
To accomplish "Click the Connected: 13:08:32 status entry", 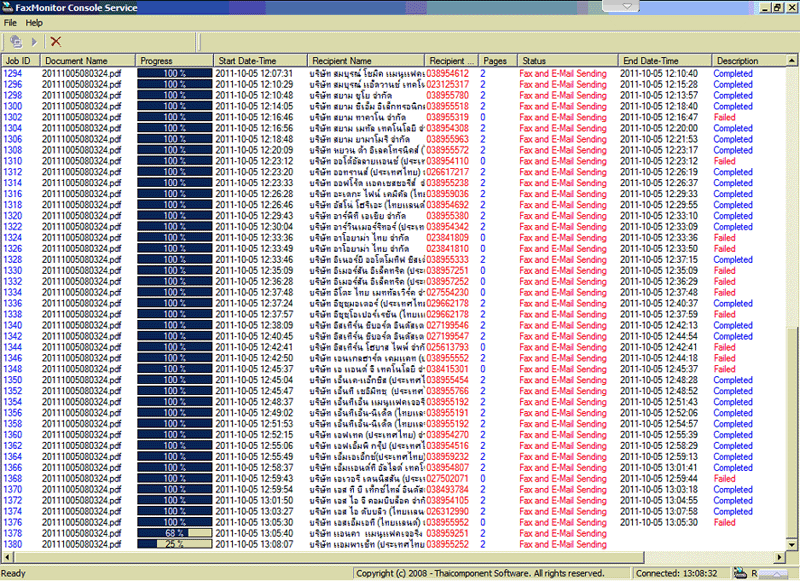I will 676,573.
